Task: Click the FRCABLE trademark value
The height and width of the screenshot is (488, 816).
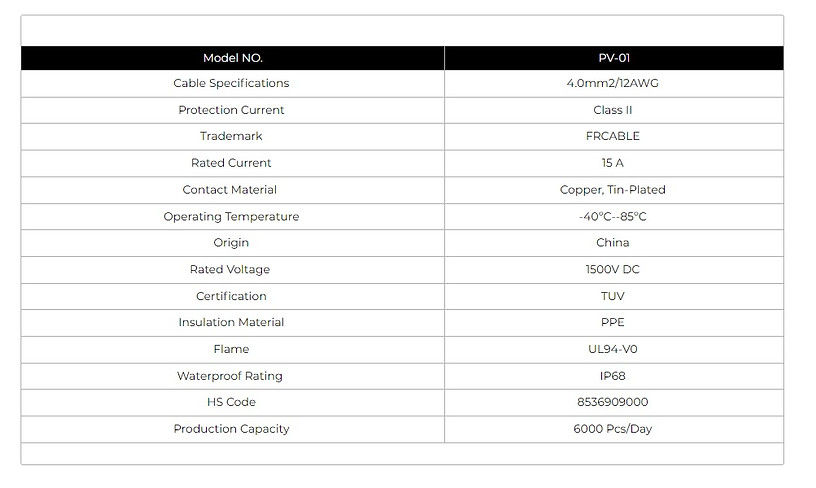Action: tap(613, 136)
